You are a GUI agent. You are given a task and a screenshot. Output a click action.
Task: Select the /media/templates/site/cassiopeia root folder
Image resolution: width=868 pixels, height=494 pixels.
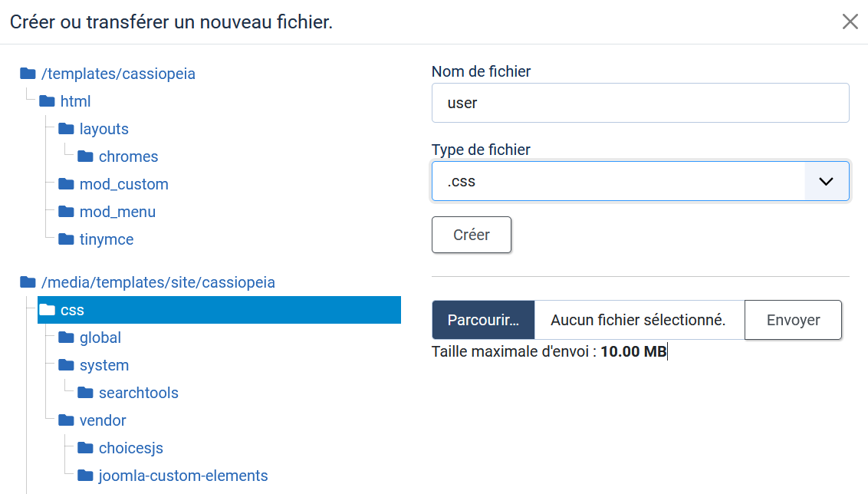(x=147, y=282)
